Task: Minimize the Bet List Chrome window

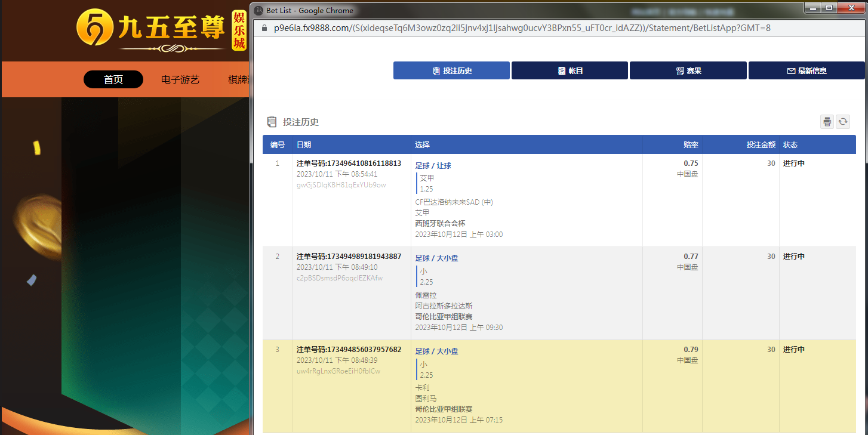Action: [x=812, y=8]
